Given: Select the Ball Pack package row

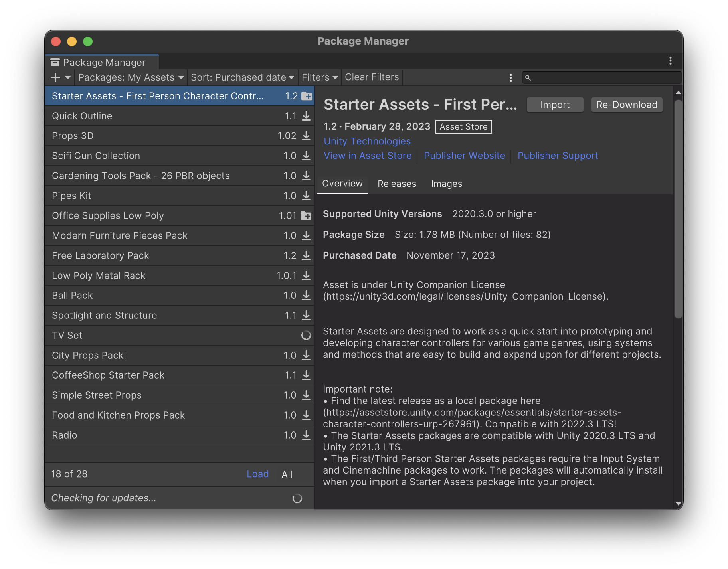Looking at the screenshot, I should click(180, 295).
